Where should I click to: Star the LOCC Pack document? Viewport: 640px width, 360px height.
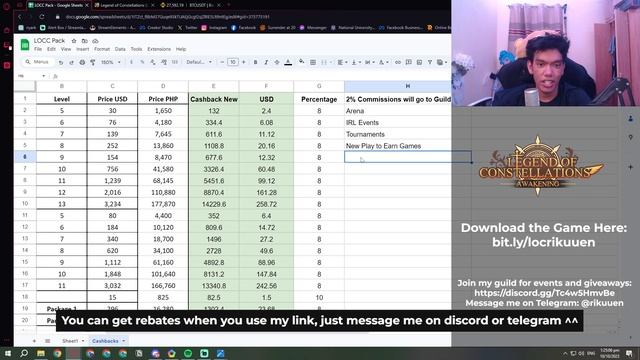[74, 41]
